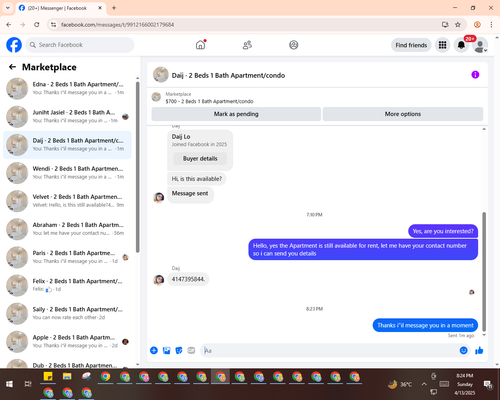
Task: Choose a GIF icon in composer
Action: click(x=191, y=350)
